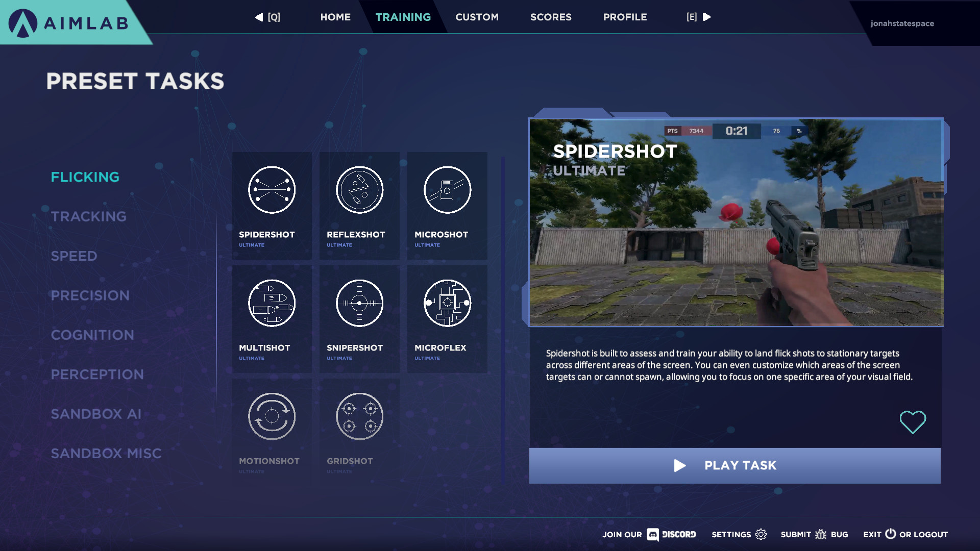Image resolution: width=980 pixels, height=551 pixels.
Task: Select the Multishot task icon
Action: click(272, 303)
